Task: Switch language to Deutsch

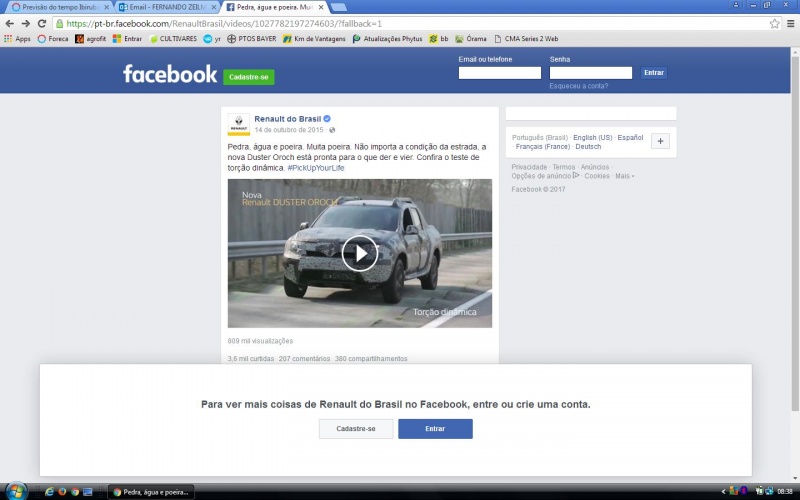Action: pyautogui.click(x=588, y=146)
